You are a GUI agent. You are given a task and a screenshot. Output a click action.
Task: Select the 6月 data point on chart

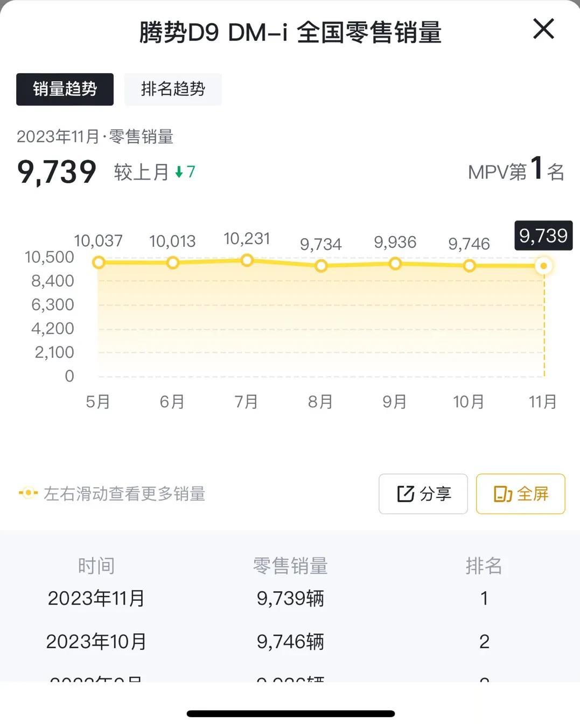tap(173, 263)
